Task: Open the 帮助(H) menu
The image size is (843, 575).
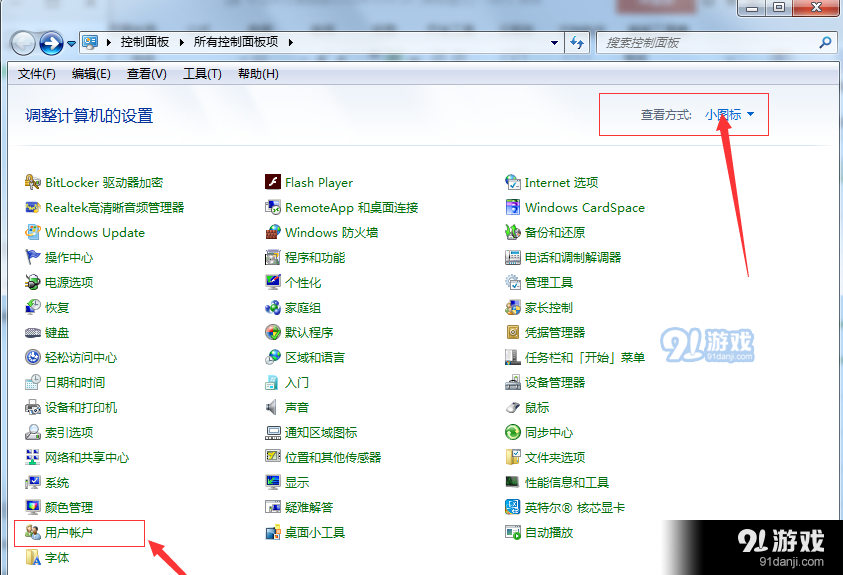Action: pyautogui.click(x=258, y=74)
